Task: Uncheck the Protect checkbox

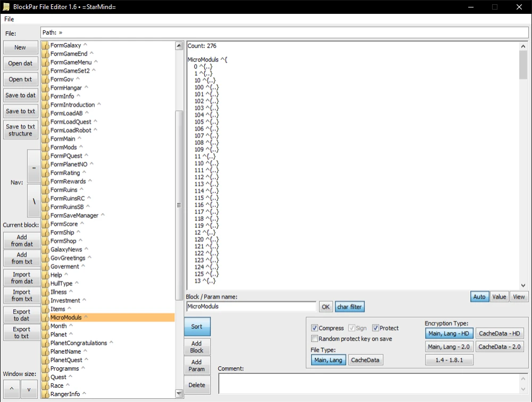Action: (376, 328)
